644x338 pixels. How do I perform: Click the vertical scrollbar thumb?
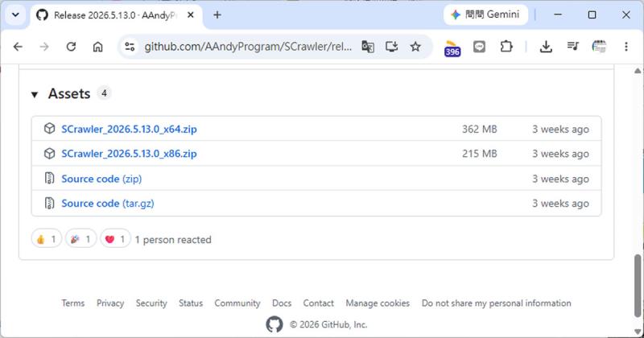pyautogui.click(x=638, y=286)
